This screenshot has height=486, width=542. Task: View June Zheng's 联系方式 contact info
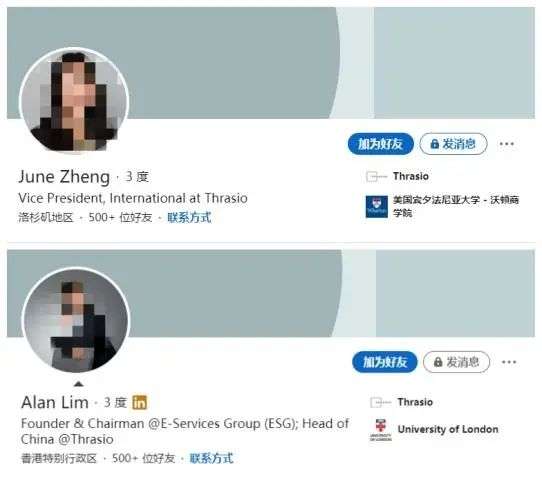189,217
